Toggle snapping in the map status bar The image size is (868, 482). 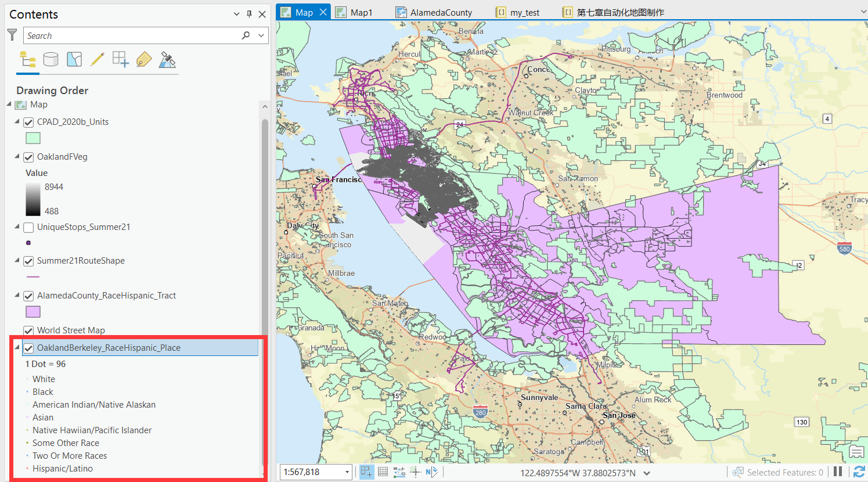pyautogui.click(x=367, y=472)
